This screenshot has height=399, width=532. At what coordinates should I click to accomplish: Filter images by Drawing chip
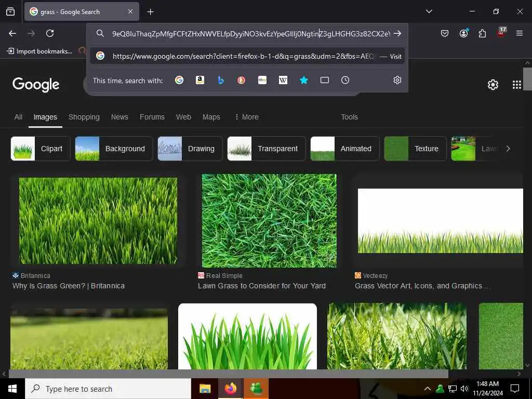coord(190,149)
